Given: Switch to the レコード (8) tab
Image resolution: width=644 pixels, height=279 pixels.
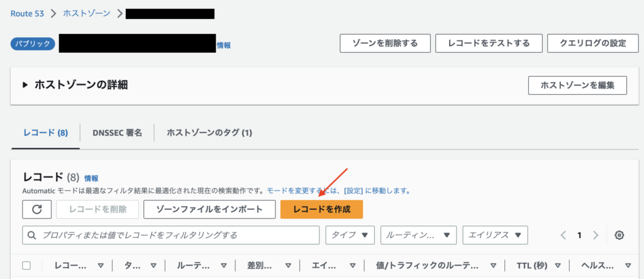Looking at the screenshot, I should click(x=45, y=133).
